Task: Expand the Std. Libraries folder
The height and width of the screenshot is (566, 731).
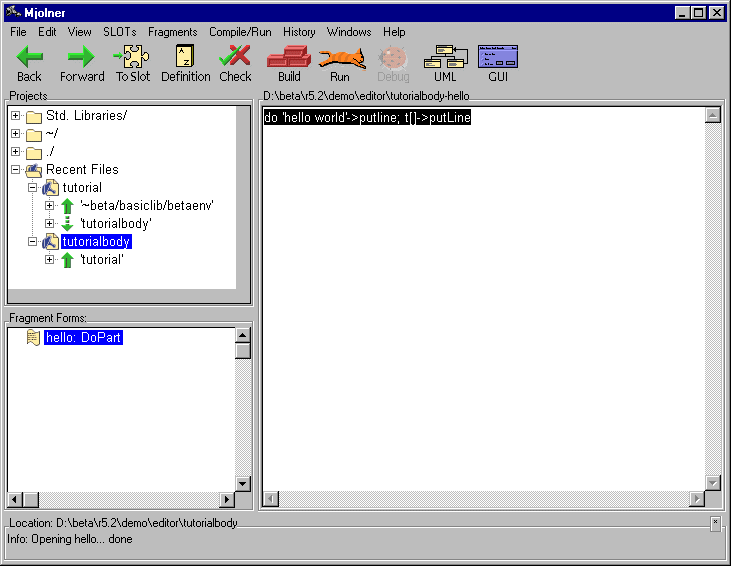Action: (16, 116)
